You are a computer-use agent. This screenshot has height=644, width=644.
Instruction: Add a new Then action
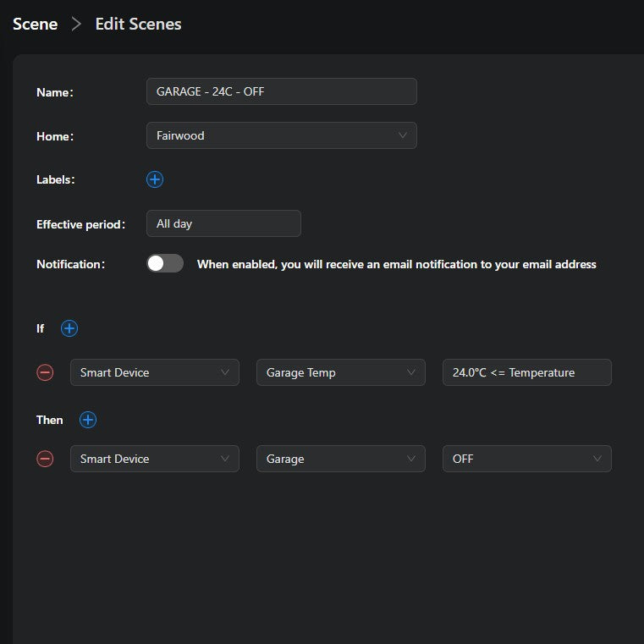pyautogui.click(x=88, y=420)
